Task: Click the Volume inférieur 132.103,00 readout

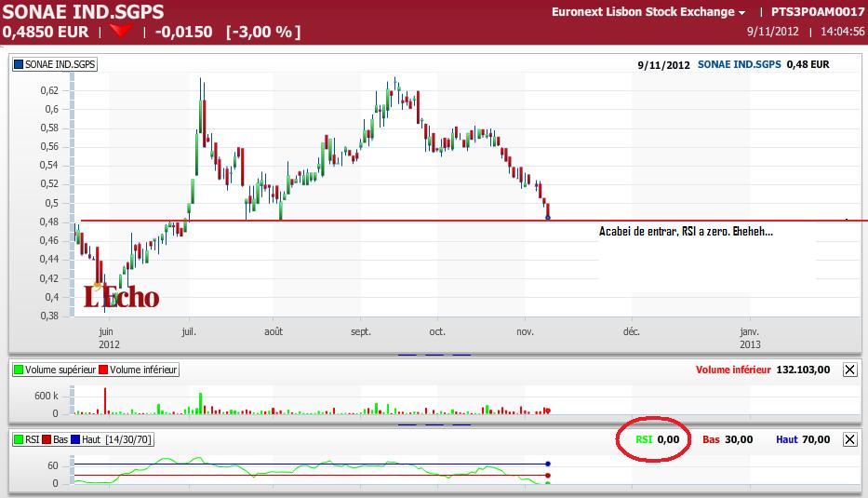Action: tap(763, 370)
